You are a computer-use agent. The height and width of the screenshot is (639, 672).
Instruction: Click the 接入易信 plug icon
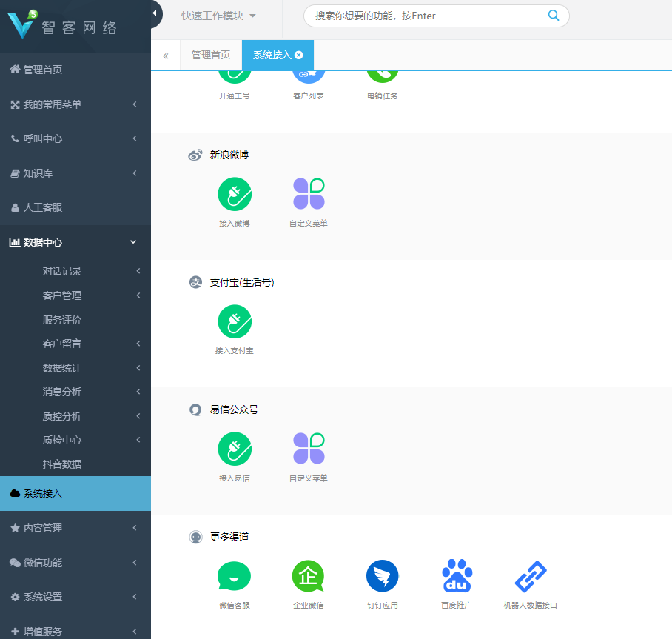pyautogui.click(x=235, y=448)
